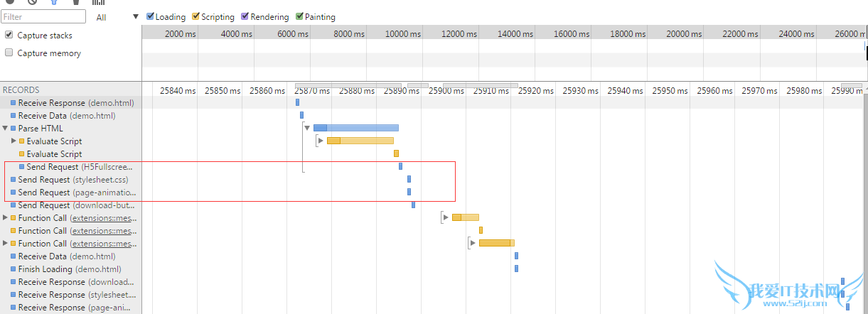Image resolution: width=868 pixels, height=314 pixels.
Task: Click the 10000 ms tick in overview ruler
Action: [x=403, y=33]
